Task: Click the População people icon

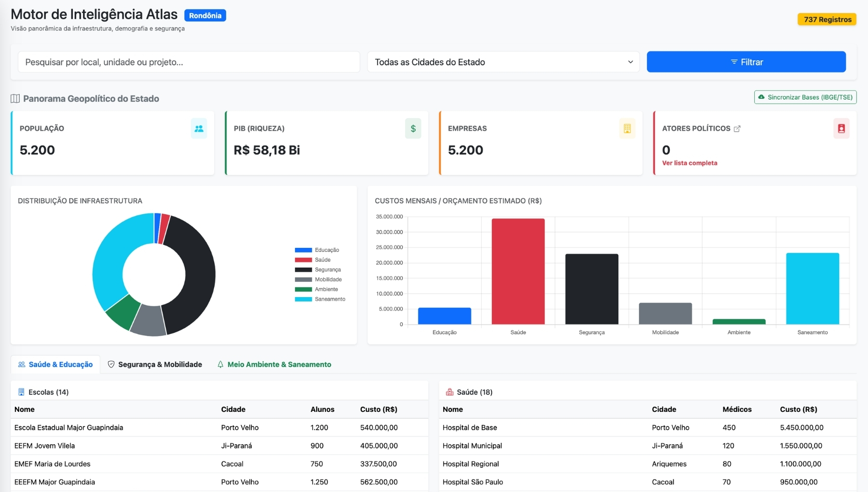Action: [x=199, y=129]
